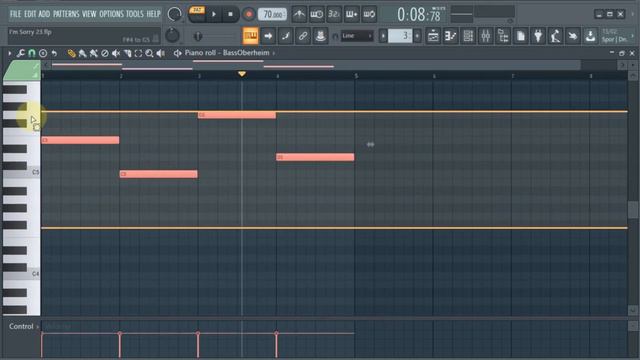
Task: Adjust the master pitch knob
Action: (172, 35)
